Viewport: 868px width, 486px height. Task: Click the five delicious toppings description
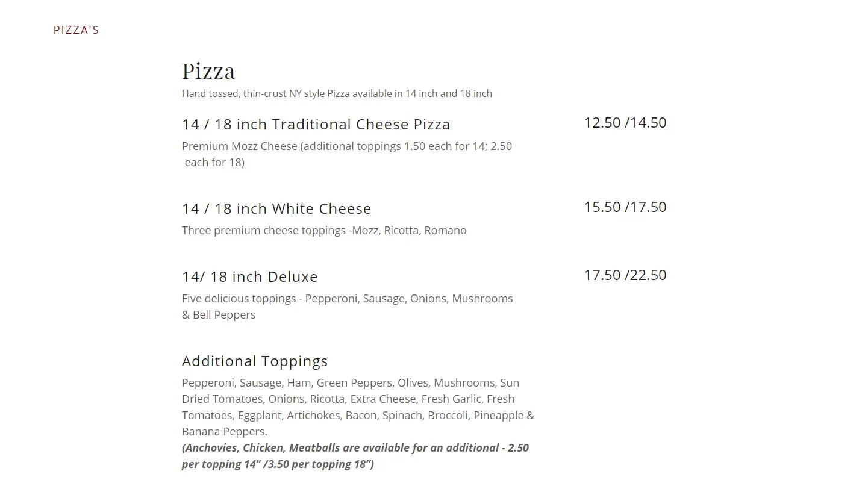coord(347,299)
